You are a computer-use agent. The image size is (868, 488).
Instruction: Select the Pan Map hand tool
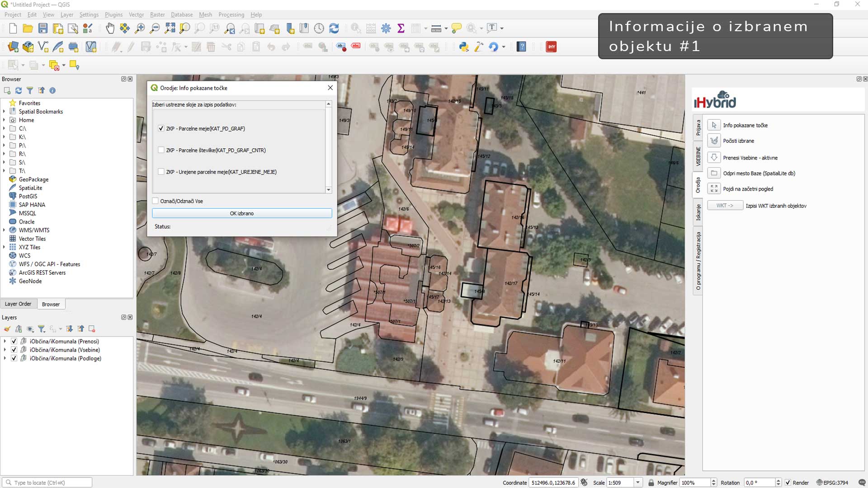(110, 28)
